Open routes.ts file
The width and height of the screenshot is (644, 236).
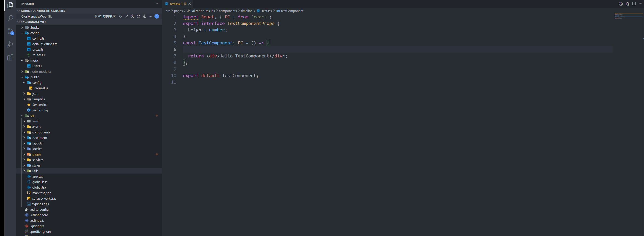point(38,55)
